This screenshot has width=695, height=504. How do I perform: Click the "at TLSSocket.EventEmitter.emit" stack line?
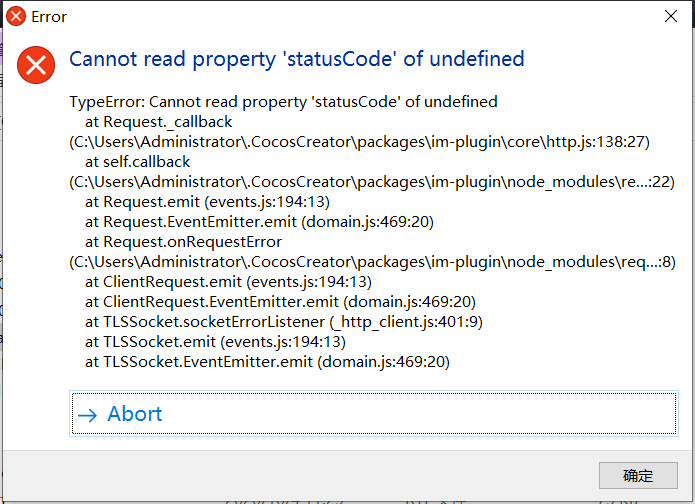267,362
